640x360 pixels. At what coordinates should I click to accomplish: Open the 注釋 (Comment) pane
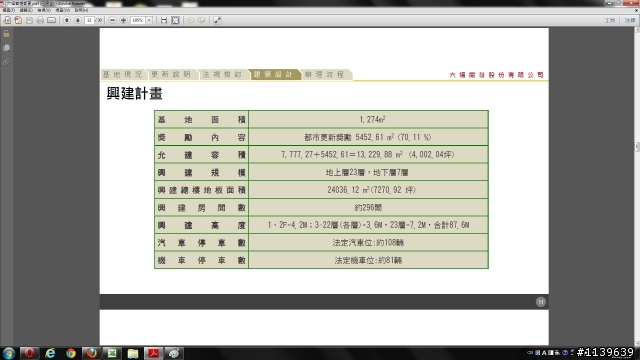click(630, 20)
